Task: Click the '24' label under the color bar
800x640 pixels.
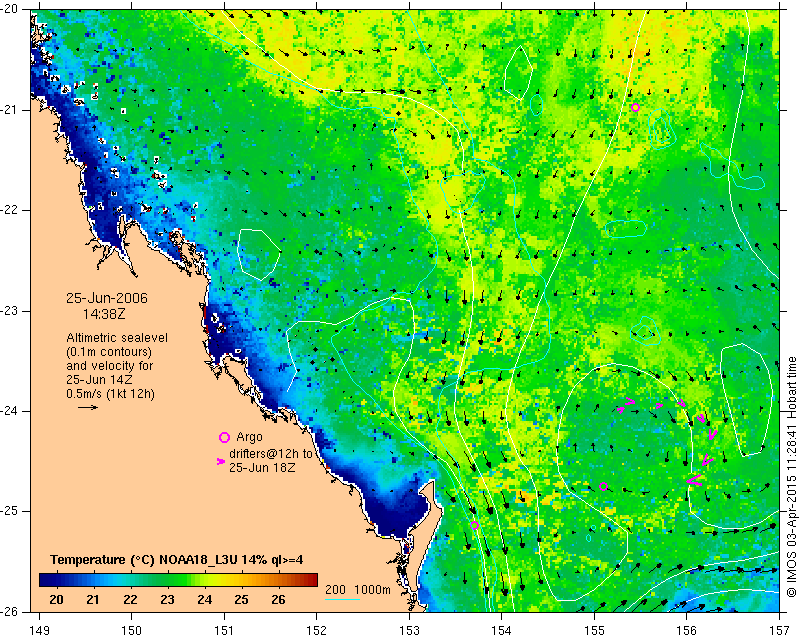Action: pyautogui.click(x=204, y=599)
